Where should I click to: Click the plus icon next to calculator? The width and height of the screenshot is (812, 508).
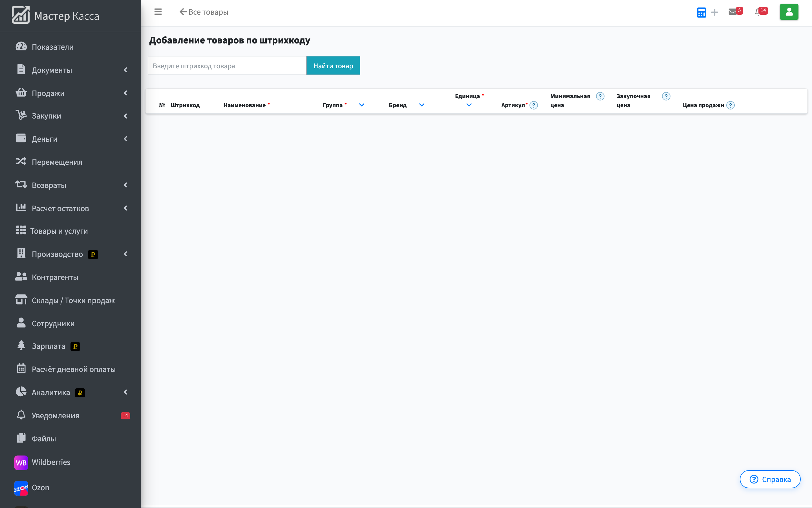(715, 12)
